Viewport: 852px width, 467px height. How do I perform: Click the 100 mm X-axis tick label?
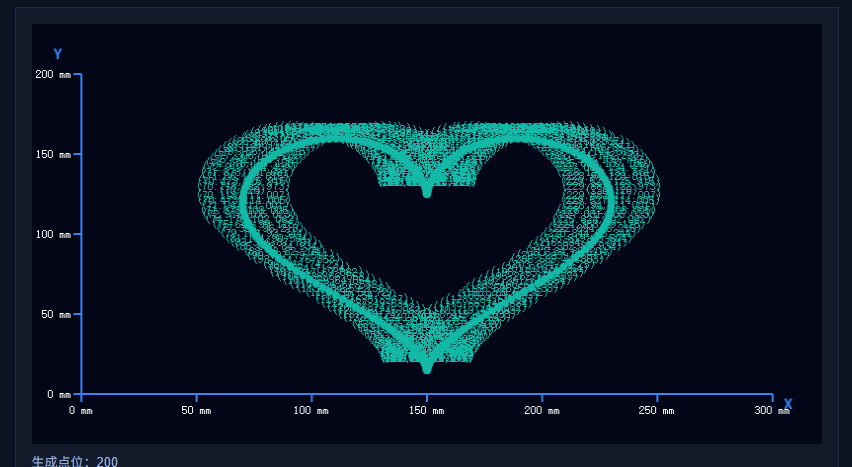311,411
